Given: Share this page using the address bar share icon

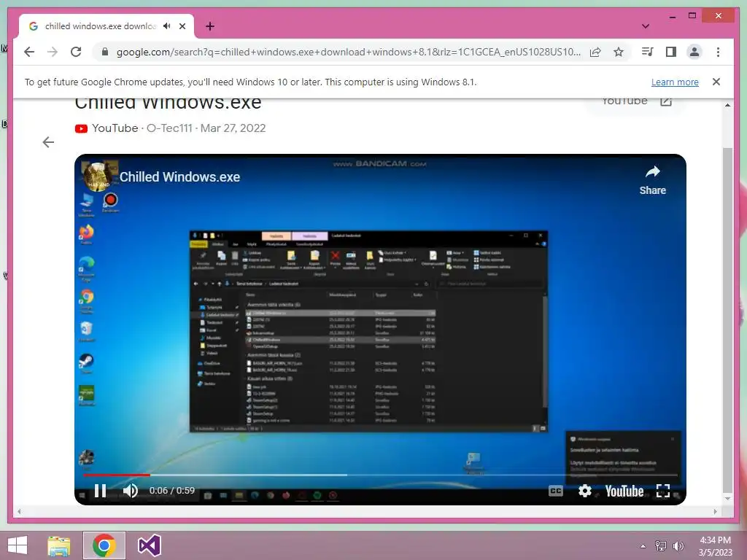Looking at the screenshot, I should tap(595, 52).
